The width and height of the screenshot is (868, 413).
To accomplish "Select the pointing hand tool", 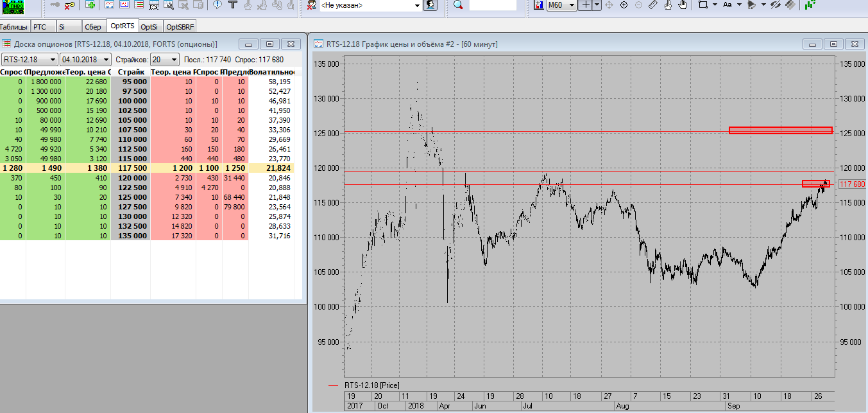I will pos(668,4).
